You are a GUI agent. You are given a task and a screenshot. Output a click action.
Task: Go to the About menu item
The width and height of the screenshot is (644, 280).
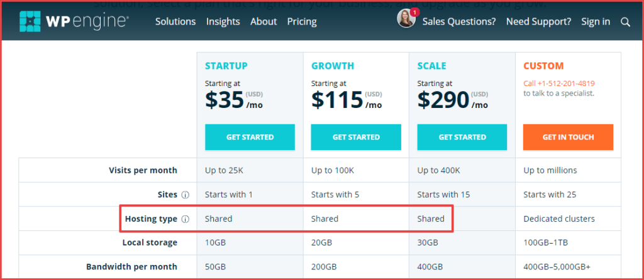(264, 21)
